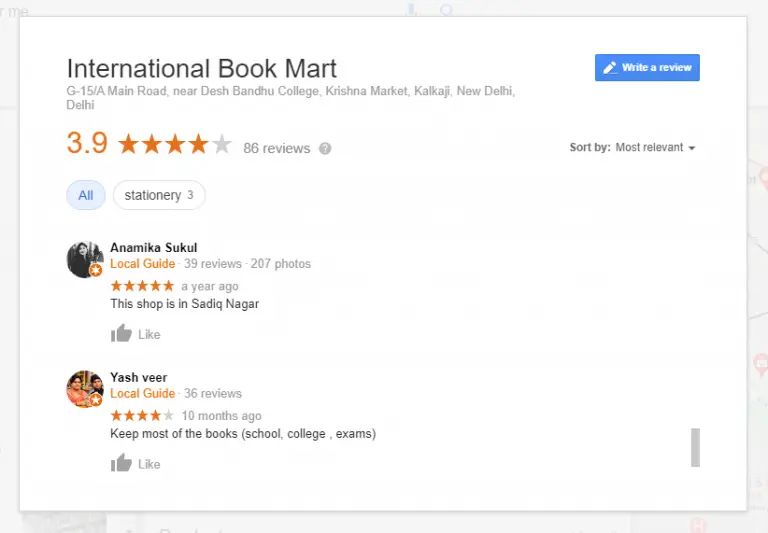The width and height of the screenshot is (768, 533).
Task: Like Anamika Sukul's review with thumbs-up
Action: click(122, 334)
